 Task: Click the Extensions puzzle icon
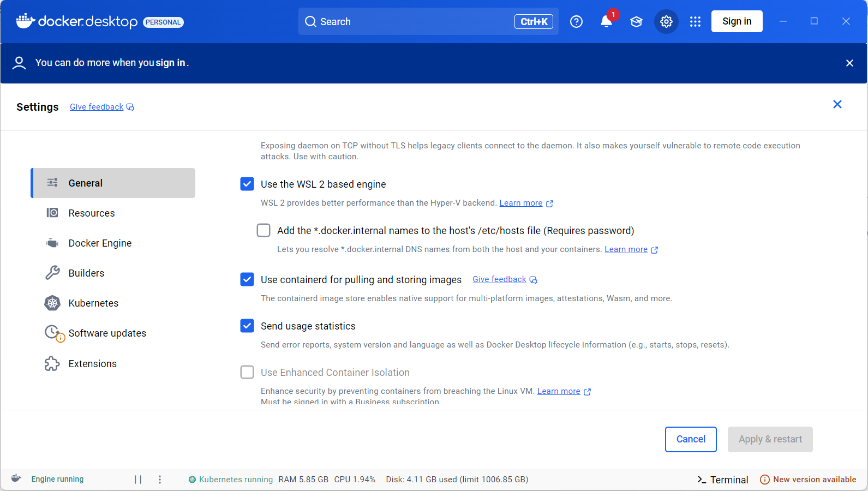(x=52, y=363)
